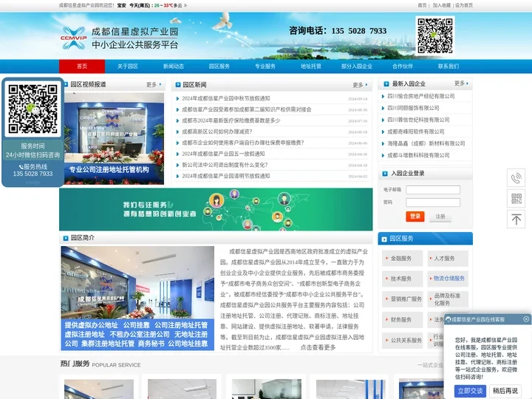Click the 品牌及标准化服务 button

tap(448, 299)
